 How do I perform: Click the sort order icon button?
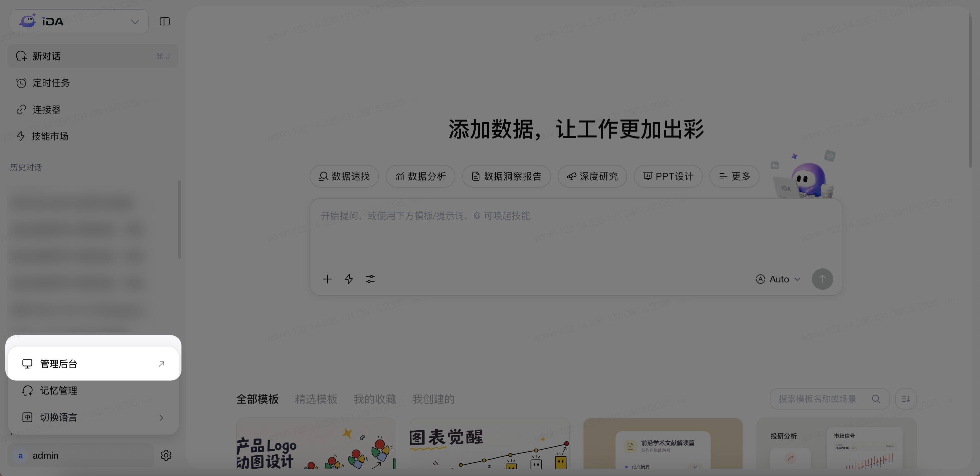pos(906,399)
